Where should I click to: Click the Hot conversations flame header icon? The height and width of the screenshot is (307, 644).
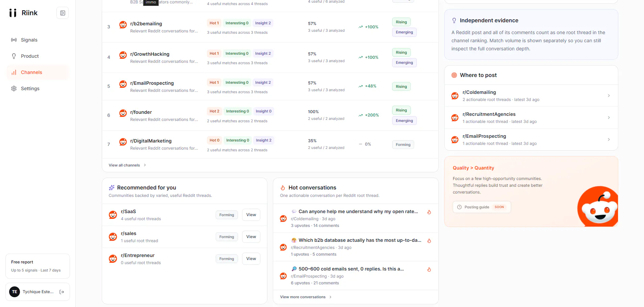point(283,188)
